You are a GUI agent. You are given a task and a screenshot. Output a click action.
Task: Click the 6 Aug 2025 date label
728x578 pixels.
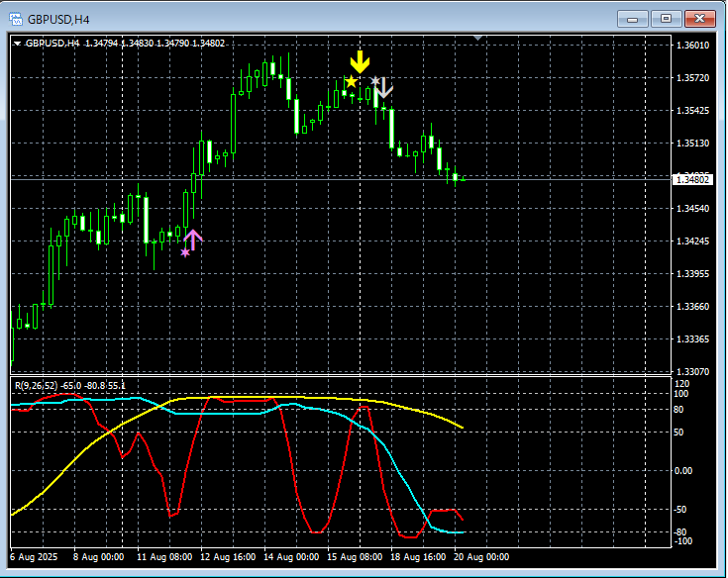pos(36,557)
